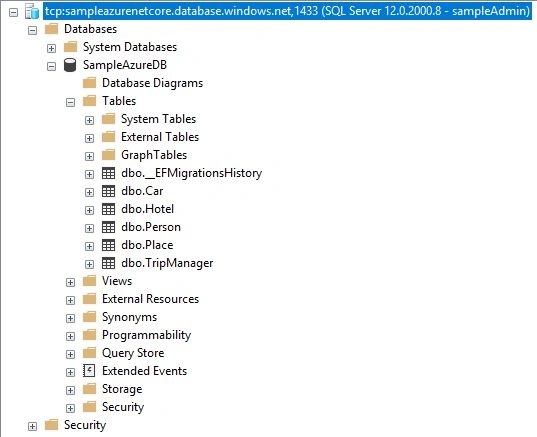The image size is (537, 437).
Task: Expand the External Tables node
Action: pyautogui.click(x=89, y=138)
